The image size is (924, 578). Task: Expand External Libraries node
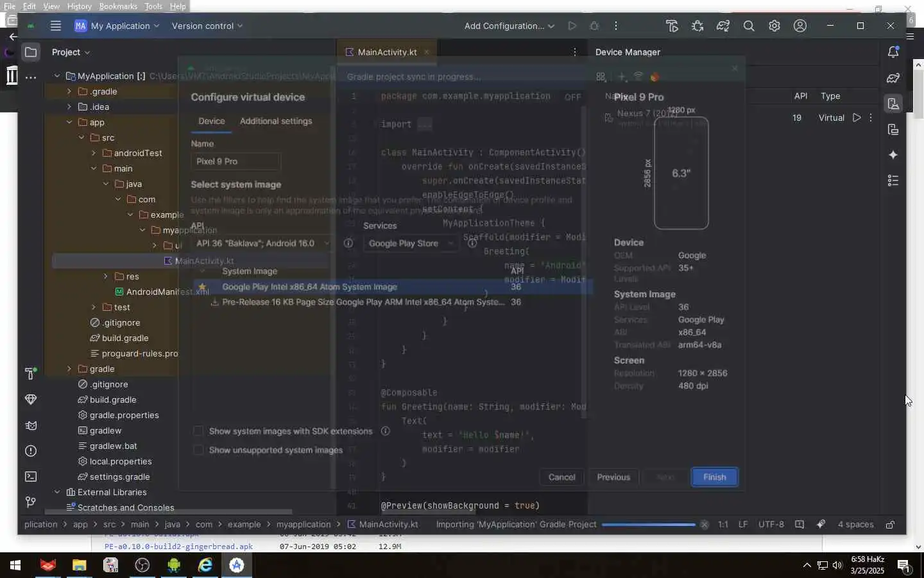(57, 492)
